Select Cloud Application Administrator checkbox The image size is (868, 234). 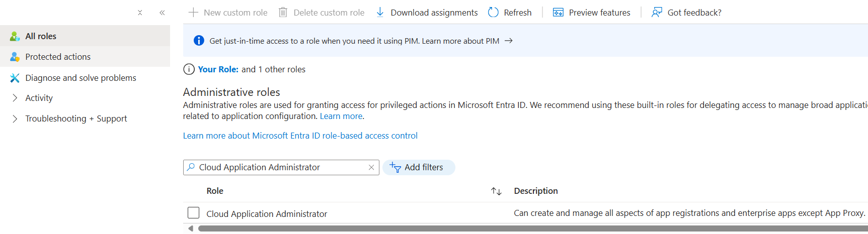(x=193, y=212)
